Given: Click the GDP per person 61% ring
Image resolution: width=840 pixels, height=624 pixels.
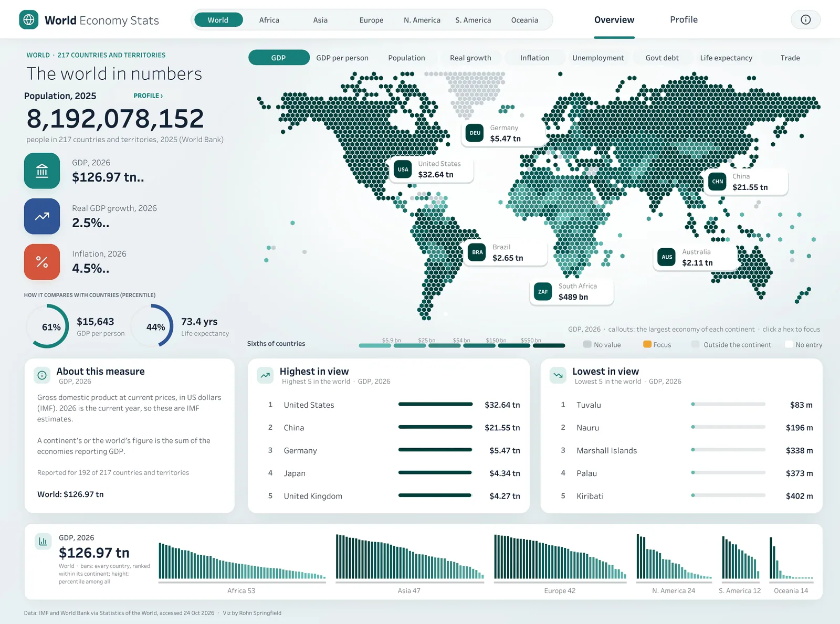Looking at the screenshot, I should [48, 326].
